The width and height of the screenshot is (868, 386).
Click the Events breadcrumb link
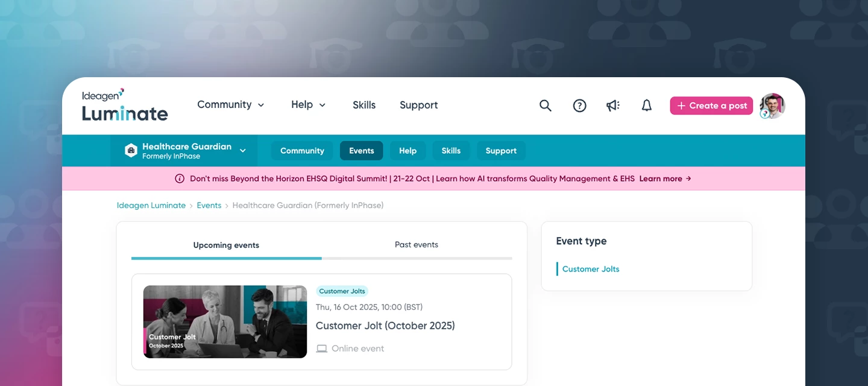coord(209,205)
